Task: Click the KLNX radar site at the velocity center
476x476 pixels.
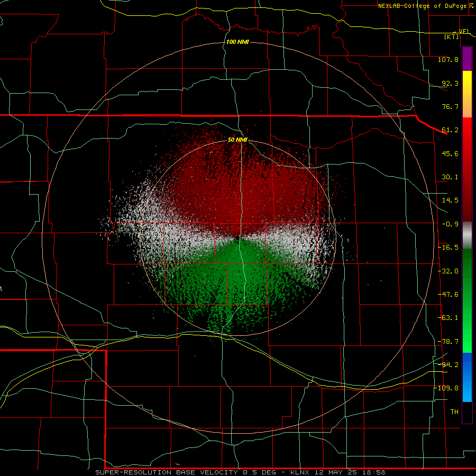Action: point(238,237)
